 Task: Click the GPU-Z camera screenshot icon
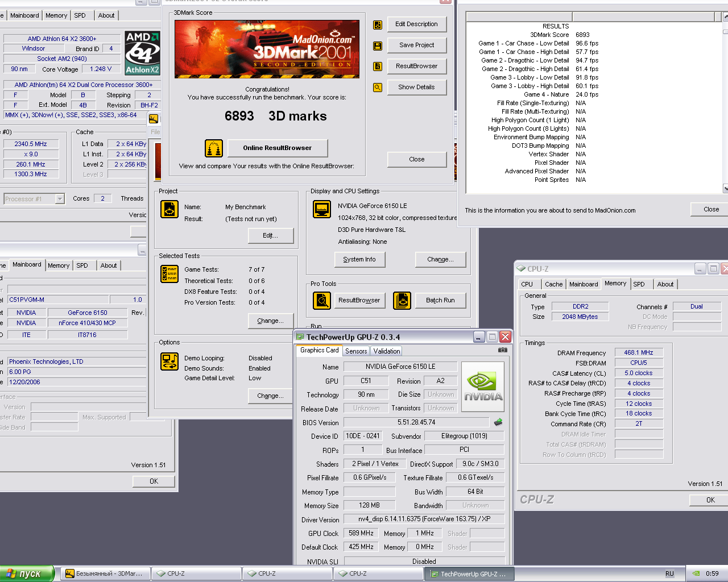(503, 350)
